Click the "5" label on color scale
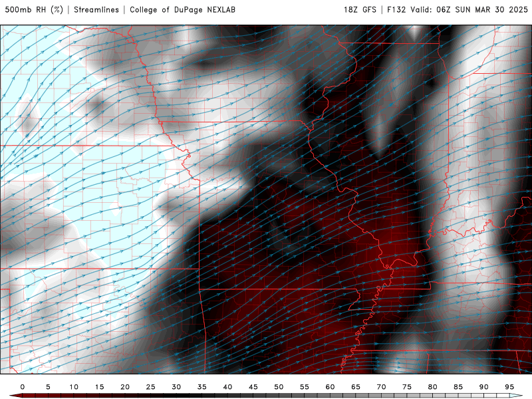The width and height of the screenshot is (532, 399). point(48,387)
